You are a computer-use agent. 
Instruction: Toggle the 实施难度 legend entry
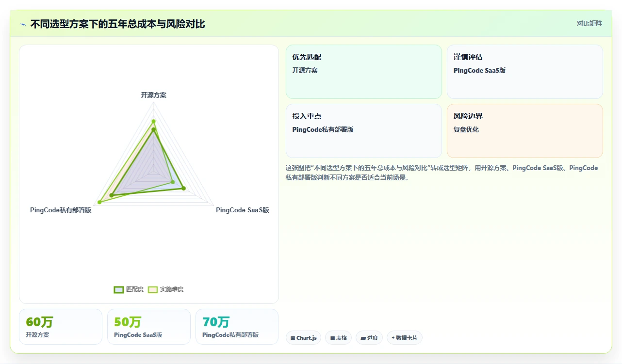pyautogui.click(x=165, y=289)
